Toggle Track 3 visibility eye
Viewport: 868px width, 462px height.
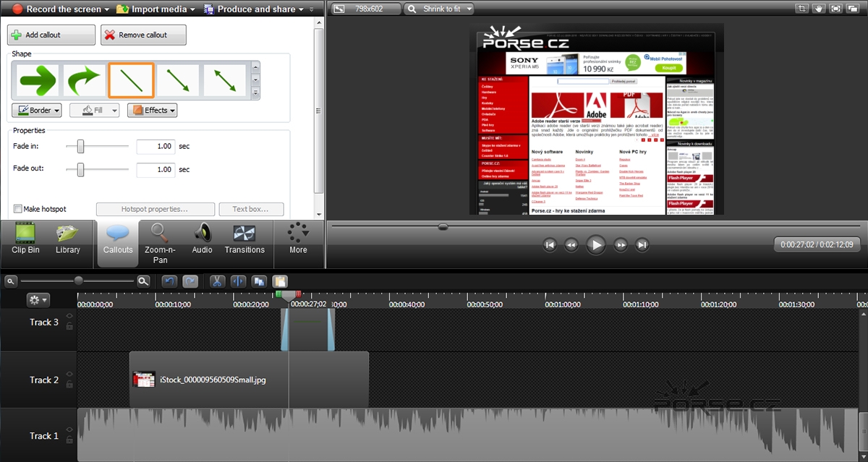click(69, 316)
